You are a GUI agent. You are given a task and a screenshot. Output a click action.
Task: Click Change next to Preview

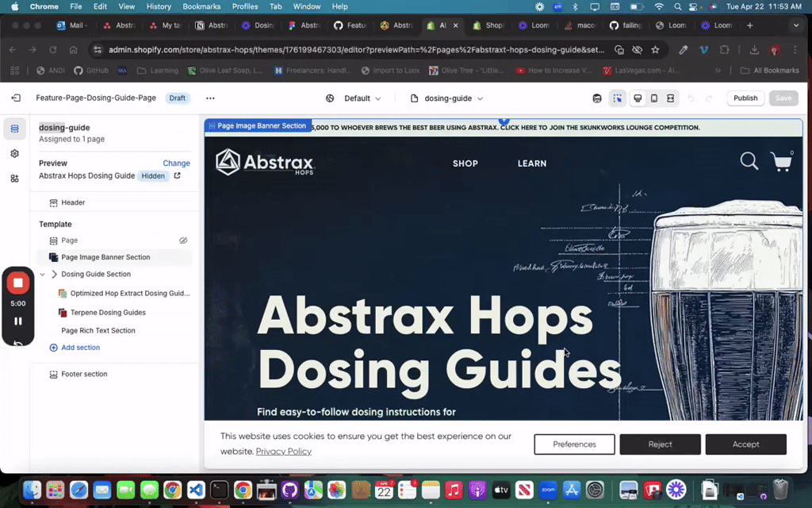pos(176,164)
